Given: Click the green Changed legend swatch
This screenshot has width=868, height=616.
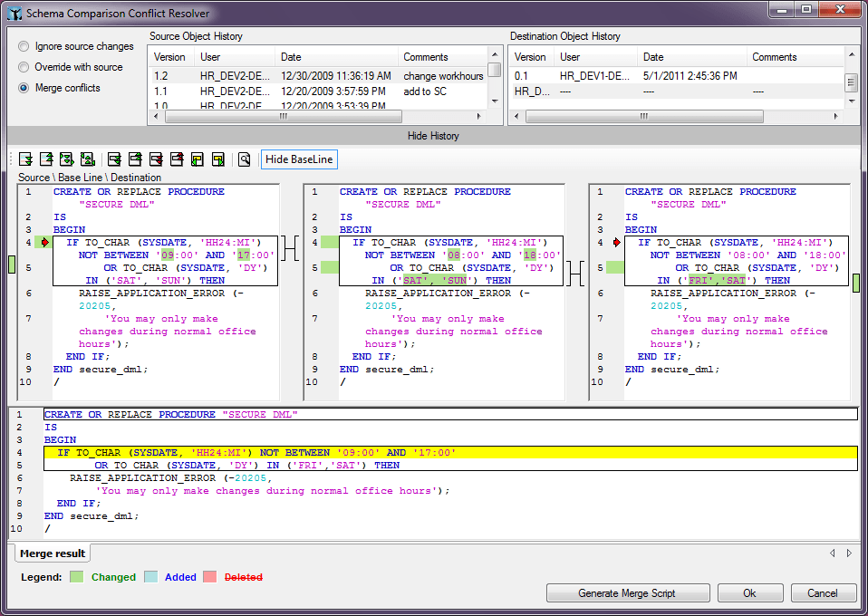Looking at the screenshot, I should pyautogui.click(x=76, y=577).
